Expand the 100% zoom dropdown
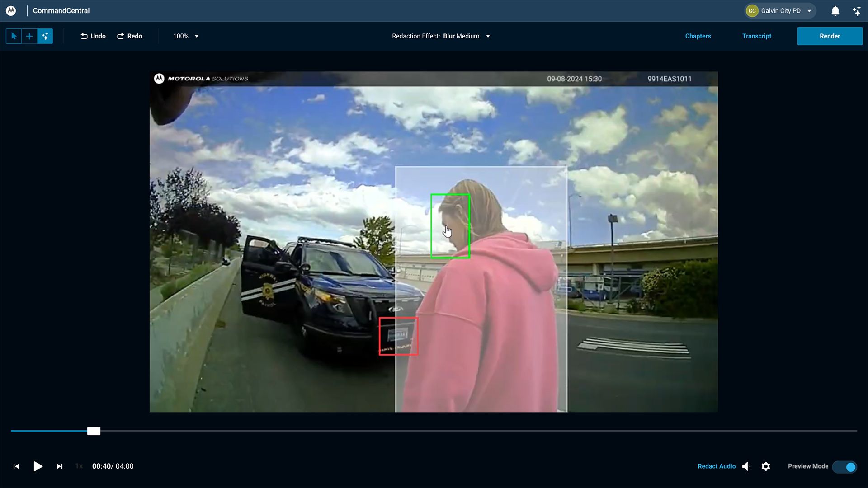 [186, 36]
